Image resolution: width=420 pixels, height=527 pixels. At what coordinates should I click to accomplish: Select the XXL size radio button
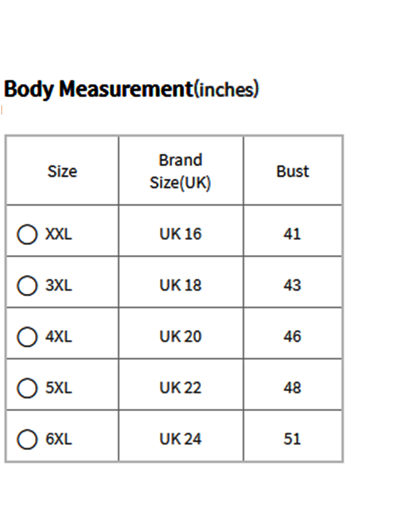[x=27, y=234]
